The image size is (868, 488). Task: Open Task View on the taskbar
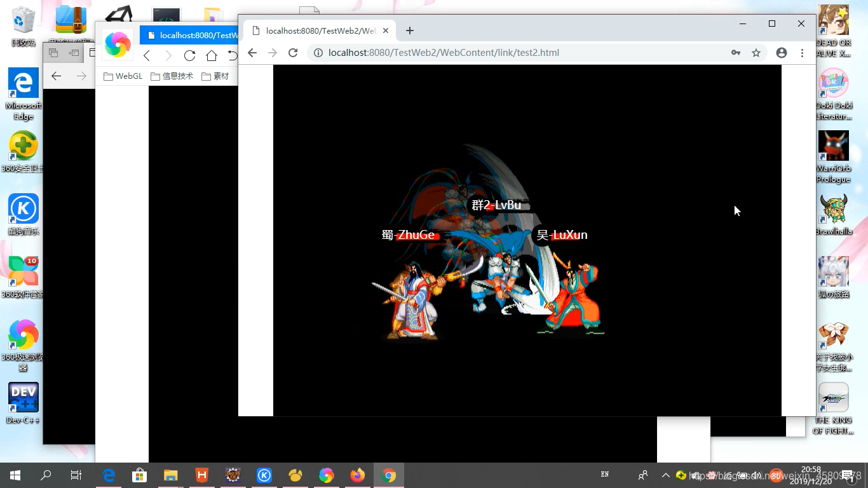76,475
